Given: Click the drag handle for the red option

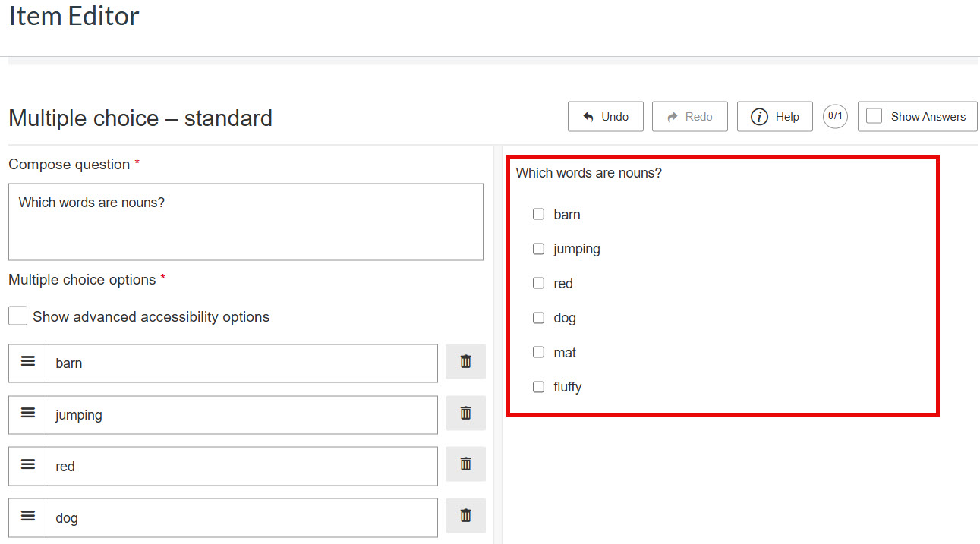Looking at the screenshot, I should click(27, 466).
